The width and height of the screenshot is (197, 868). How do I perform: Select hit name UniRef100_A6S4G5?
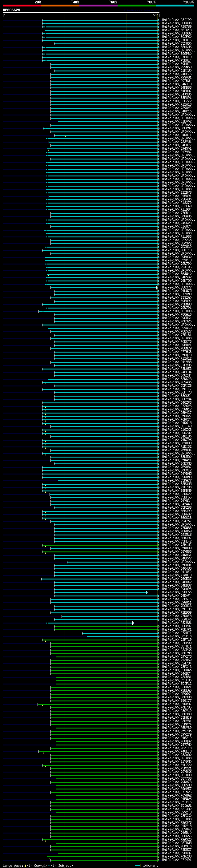coord(177,382)
